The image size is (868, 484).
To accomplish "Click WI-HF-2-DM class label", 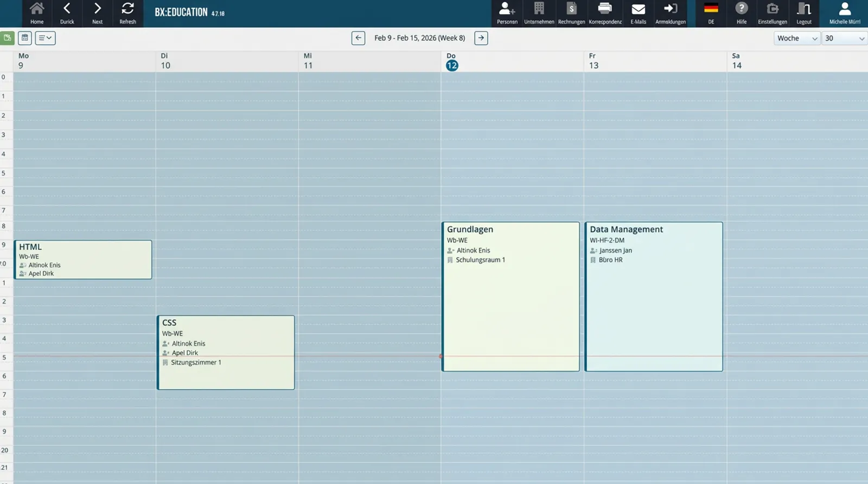I will point(607,241).
